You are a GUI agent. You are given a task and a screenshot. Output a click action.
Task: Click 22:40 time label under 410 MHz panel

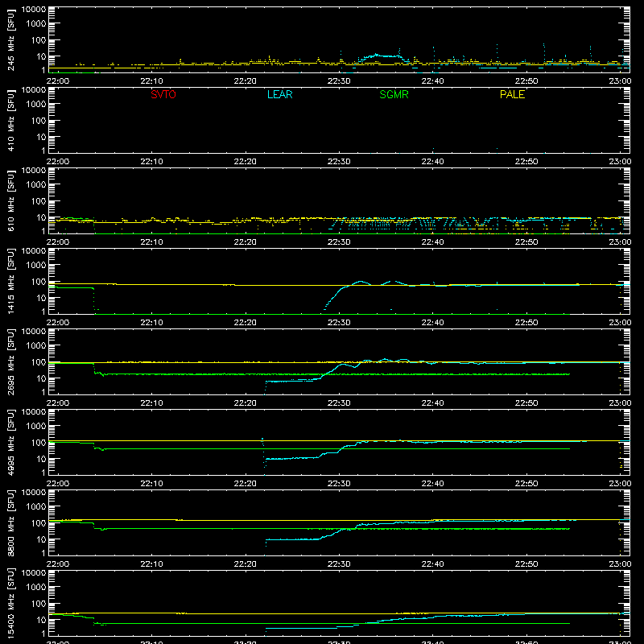(432, 162)
